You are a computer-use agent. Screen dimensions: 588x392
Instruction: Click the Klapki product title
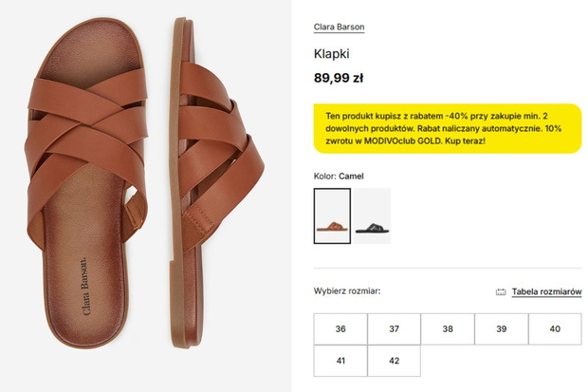point(332,54)
